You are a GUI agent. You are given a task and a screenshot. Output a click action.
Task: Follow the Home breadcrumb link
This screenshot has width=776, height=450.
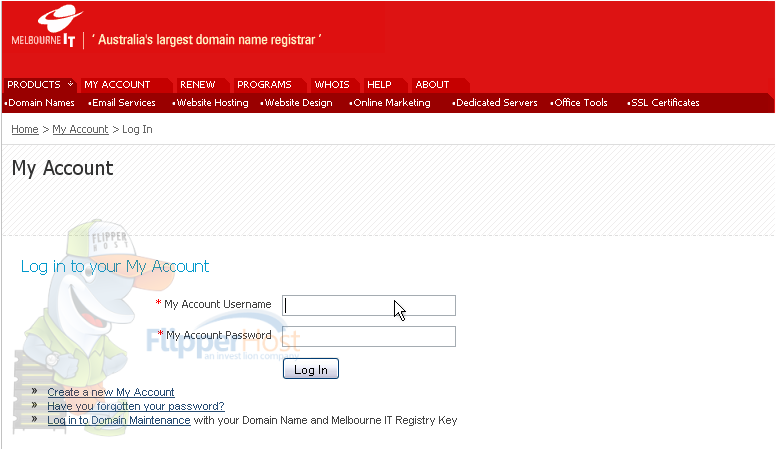tap(25, 129)
